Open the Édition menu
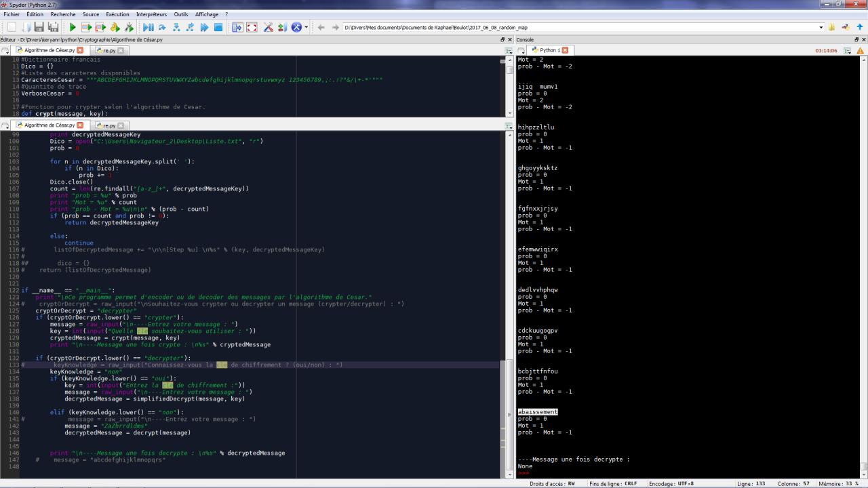 click(35, 14)
